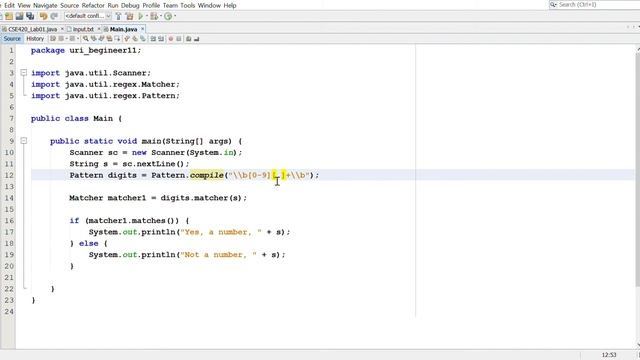Switch to the CSE420_Lab01.java tab
Image resolution: width=640 pixels, height=360 pixels.
(32, 29)
